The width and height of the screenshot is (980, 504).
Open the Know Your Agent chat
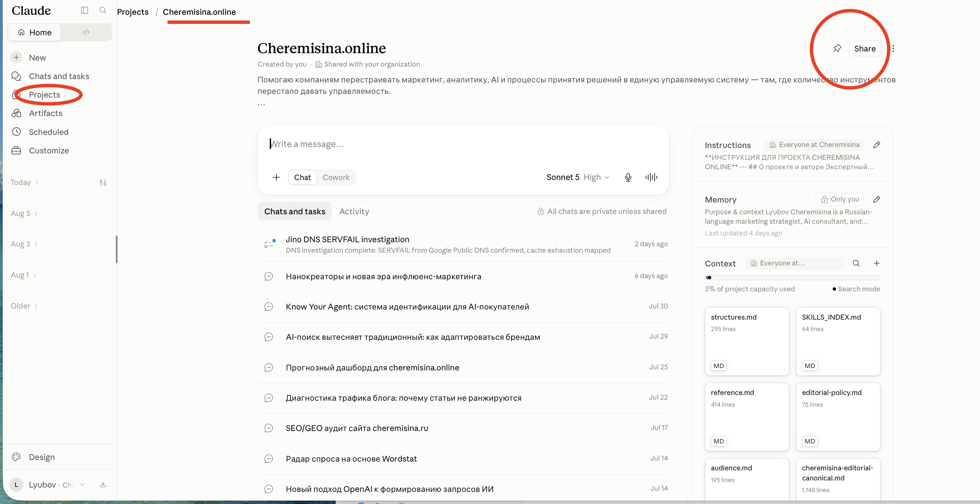click(x=463, y=307)
